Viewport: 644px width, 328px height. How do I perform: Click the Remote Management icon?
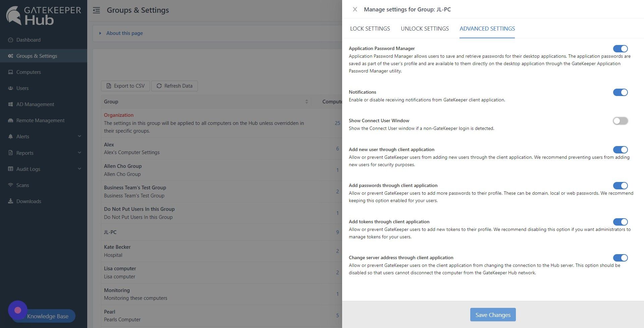pos(10,120)
